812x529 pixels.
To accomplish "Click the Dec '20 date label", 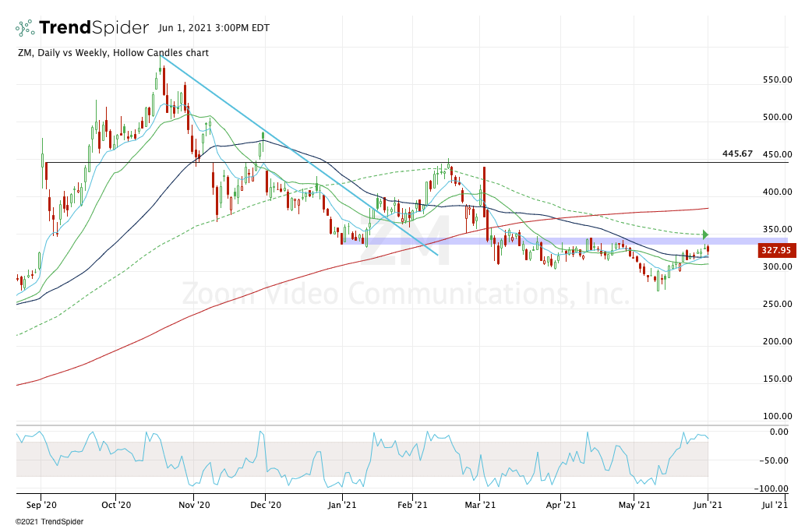I will (265, 505).
